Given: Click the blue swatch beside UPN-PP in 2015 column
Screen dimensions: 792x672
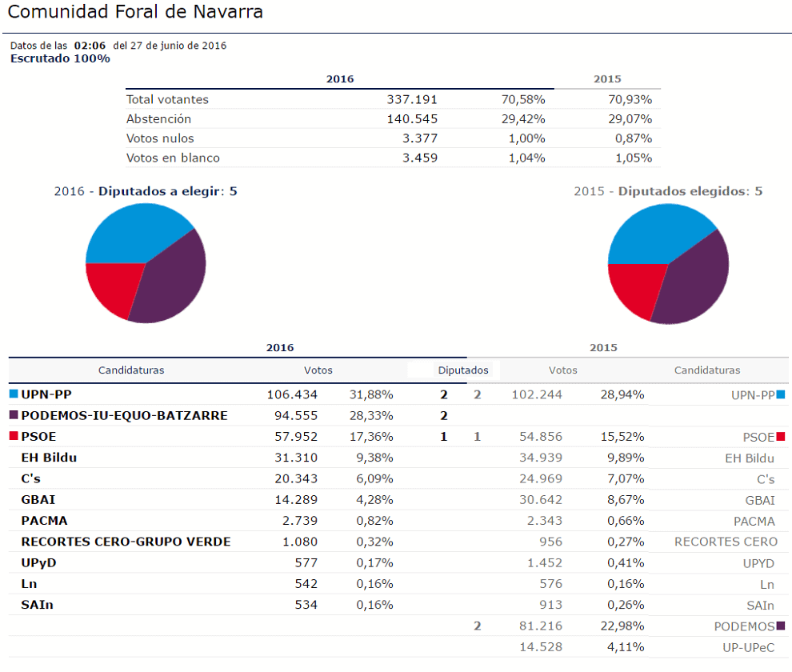Looking at the screenshot, I should (781, 395).
